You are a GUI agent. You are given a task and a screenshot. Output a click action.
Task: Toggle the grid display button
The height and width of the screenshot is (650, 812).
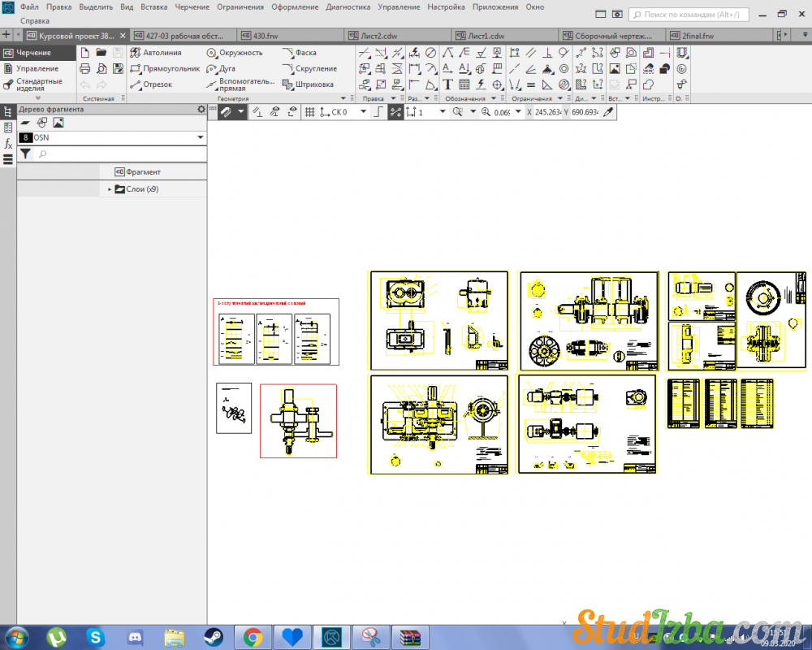click(309, 112)
